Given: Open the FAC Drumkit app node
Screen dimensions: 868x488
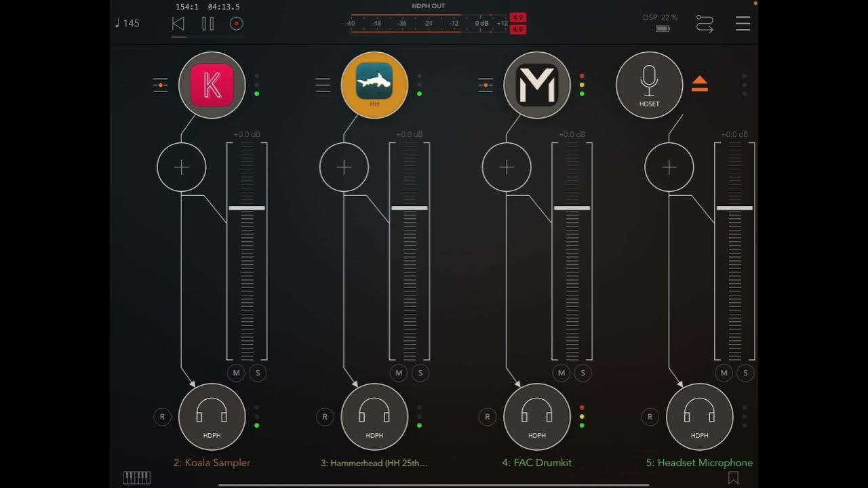Looking at the screenshot, I should [537, 85].
